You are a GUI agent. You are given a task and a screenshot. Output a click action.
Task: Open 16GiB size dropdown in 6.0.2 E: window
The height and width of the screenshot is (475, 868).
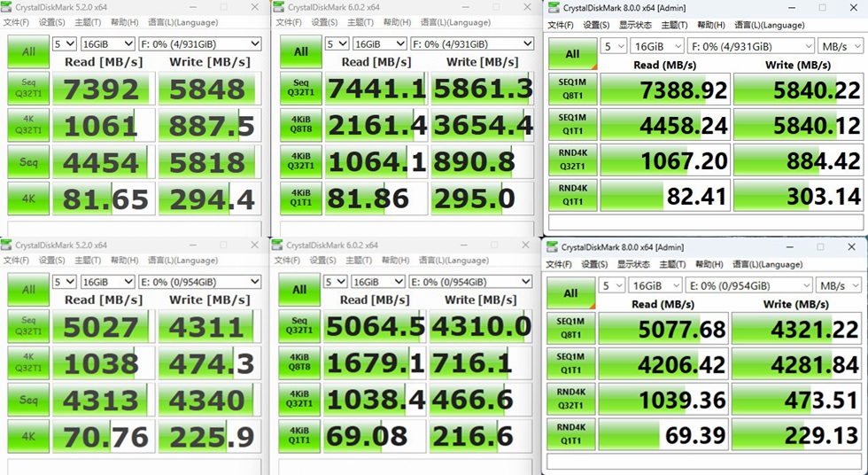click(x=378, y=282)
